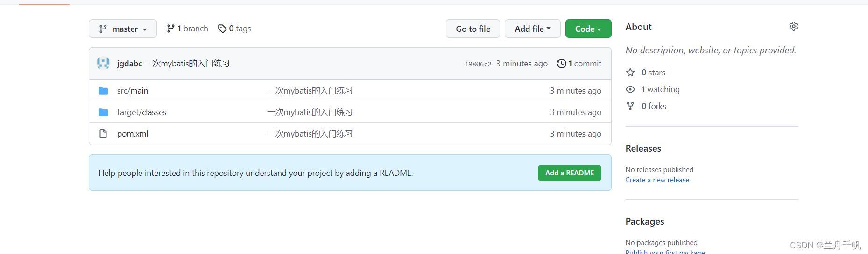
Task: Click the Add a README button
Action: tap(569, 173)
